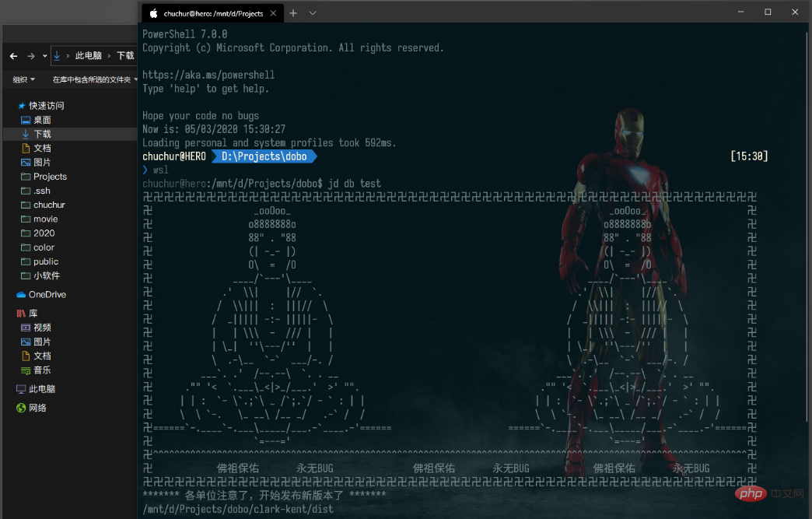Click the [15:30] timestamp in terminal

[x=749, y=156]
